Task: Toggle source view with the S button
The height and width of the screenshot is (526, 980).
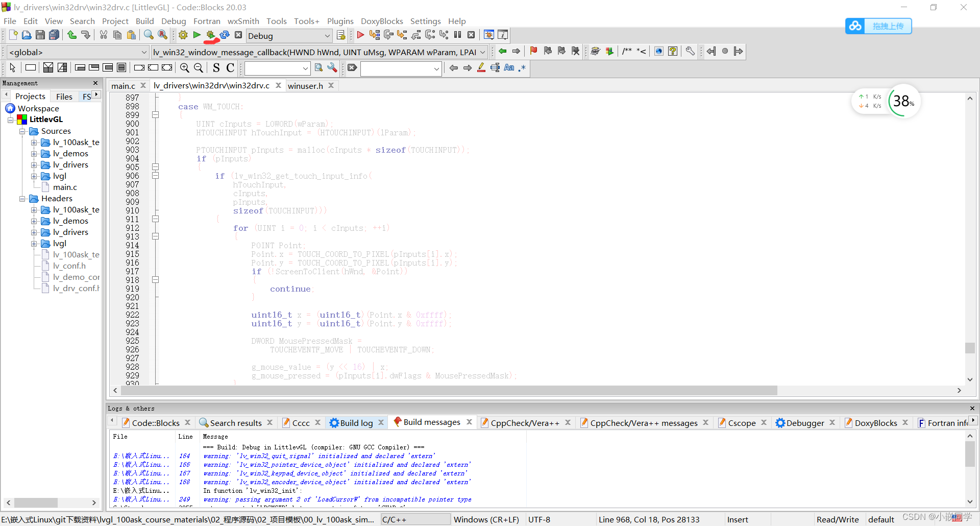Action: [x=216, y=67]
